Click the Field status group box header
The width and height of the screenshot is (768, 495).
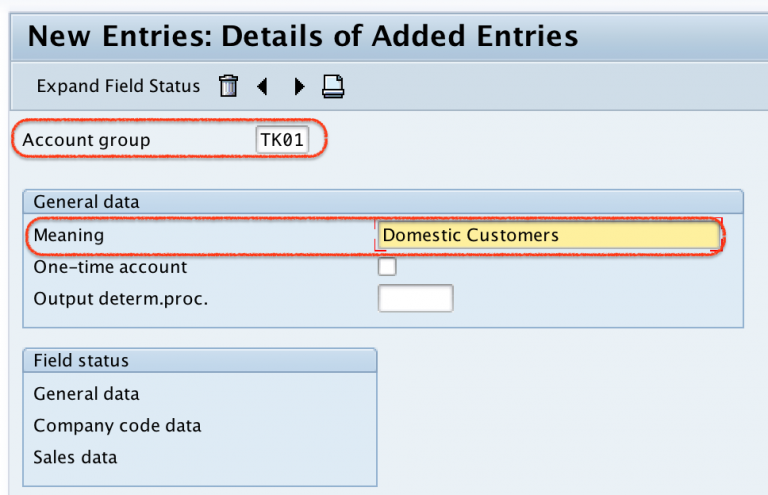pyautogui.click(x=200, y=360)
